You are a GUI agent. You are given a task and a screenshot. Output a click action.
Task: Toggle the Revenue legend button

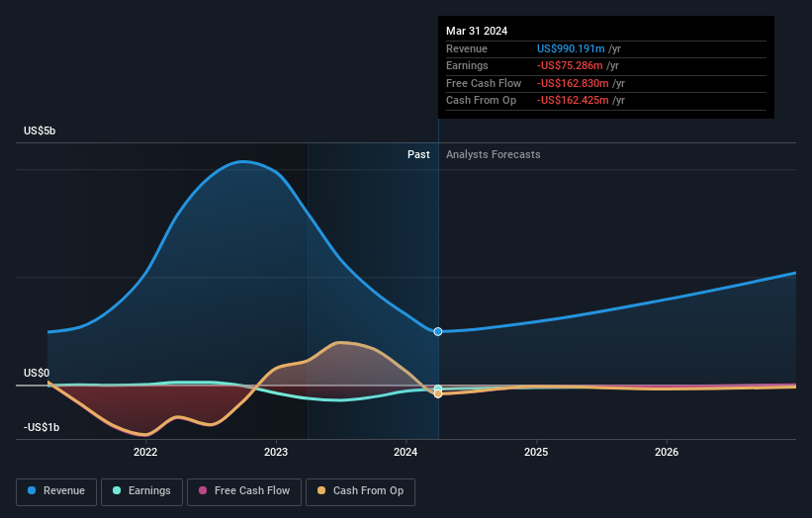click(56, 491)
